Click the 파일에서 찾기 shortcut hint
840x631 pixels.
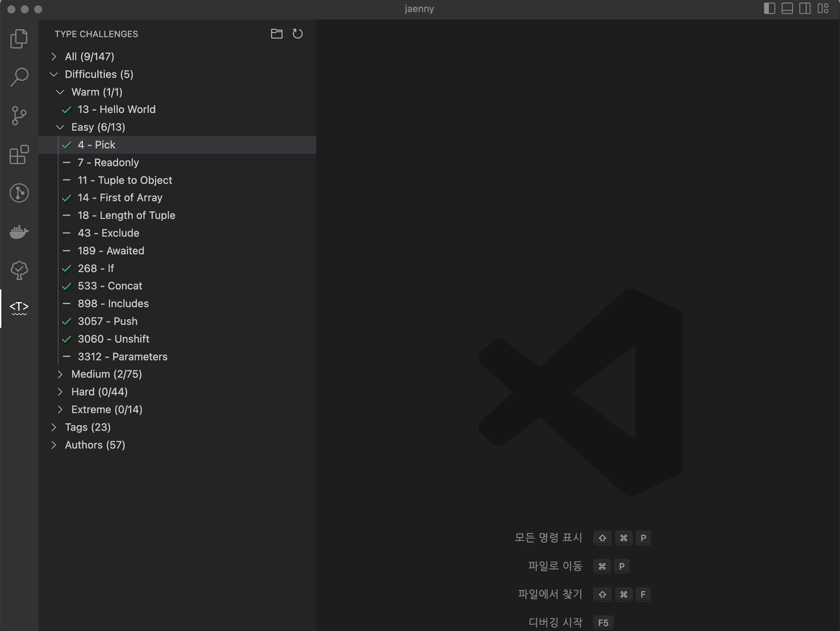pyautogui.click(x=550, y=594)
